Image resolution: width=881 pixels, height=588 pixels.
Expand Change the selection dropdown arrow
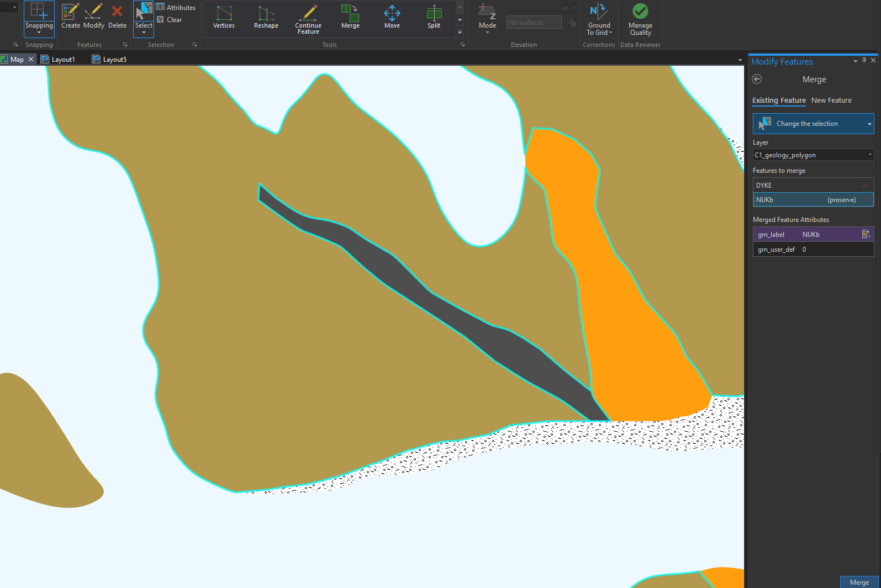coord(869,124)
